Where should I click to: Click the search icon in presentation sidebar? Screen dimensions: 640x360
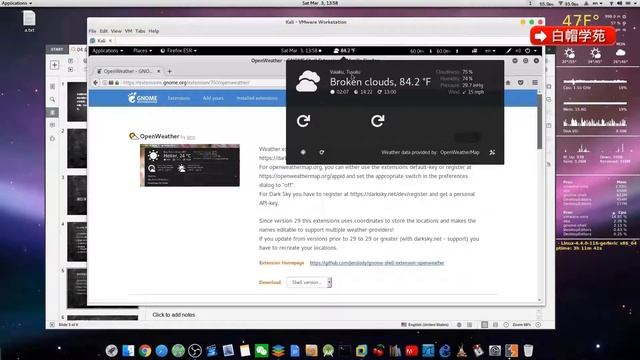pyautogui.click(x=52, y=99)
